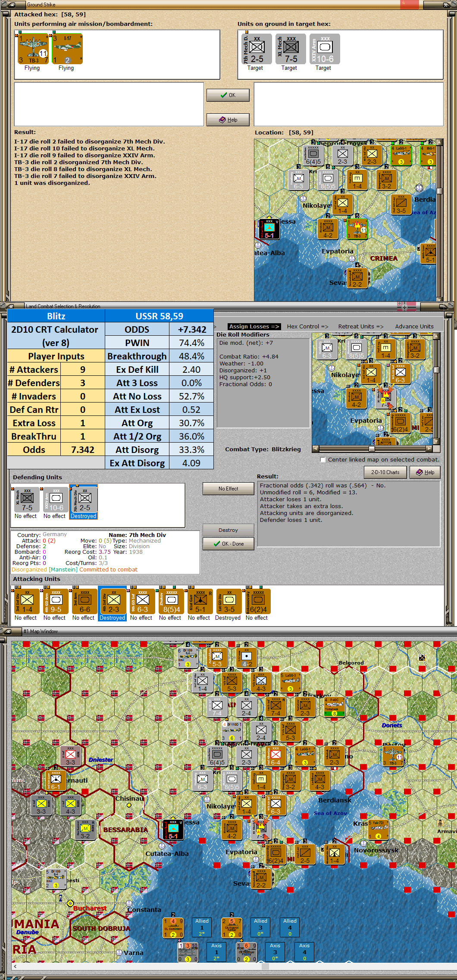457x980 pixels.
Task: Select the XL Mech 7-5 target unit
Action: click(291, 49)
